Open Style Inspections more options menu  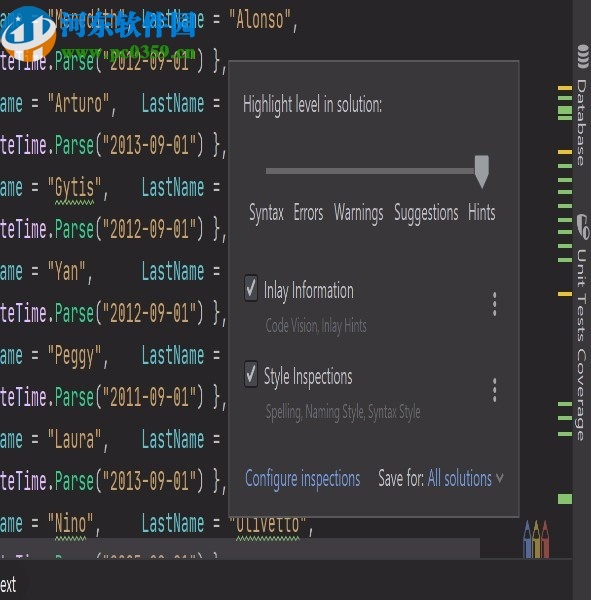(x=494, y=390)
